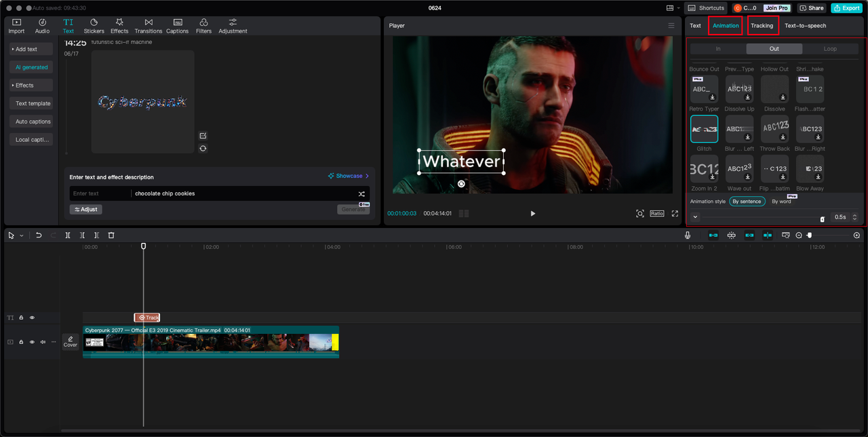This screenshot has width=868, height=437.
Task: Open the player hamburger menu
Action: point(671,26)
